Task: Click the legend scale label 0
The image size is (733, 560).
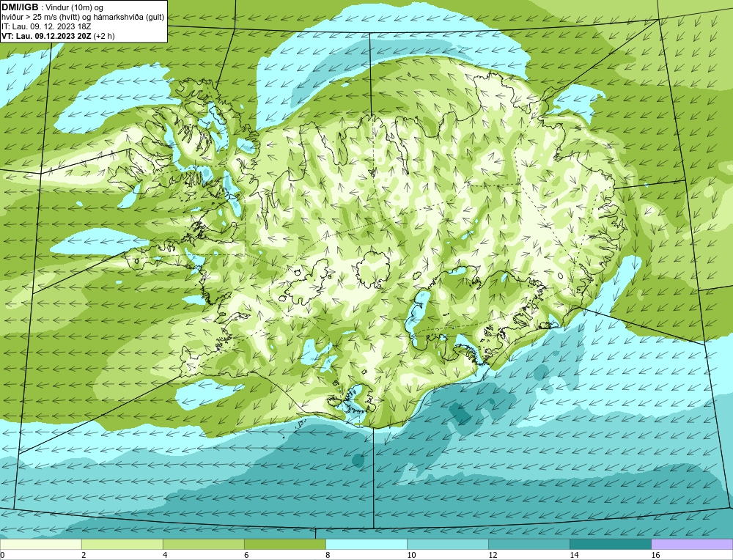Action: (x=2, y=555)
